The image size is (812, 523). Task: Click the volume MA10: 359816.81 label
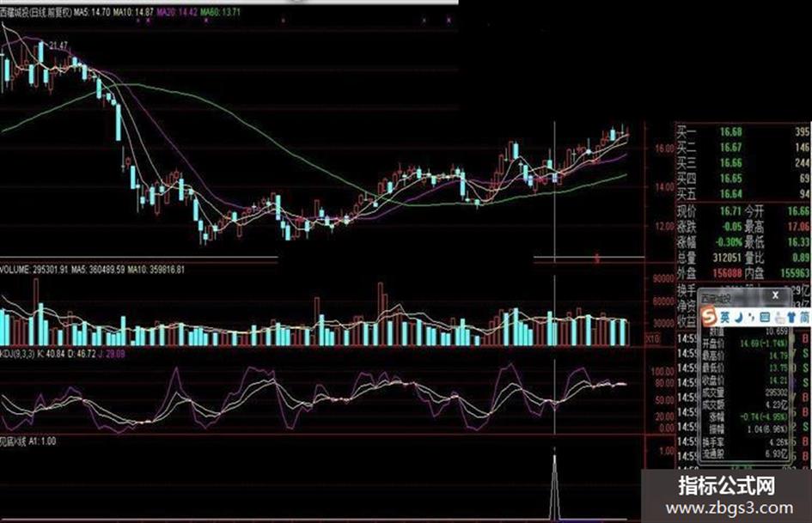(x=156, y=270)
